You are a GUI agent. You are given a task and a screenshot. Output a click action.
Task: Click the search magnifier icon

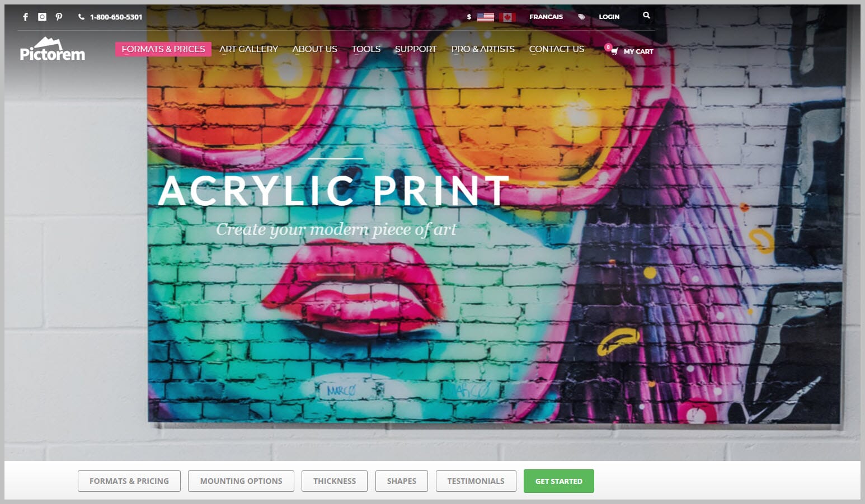click(646, 16)
